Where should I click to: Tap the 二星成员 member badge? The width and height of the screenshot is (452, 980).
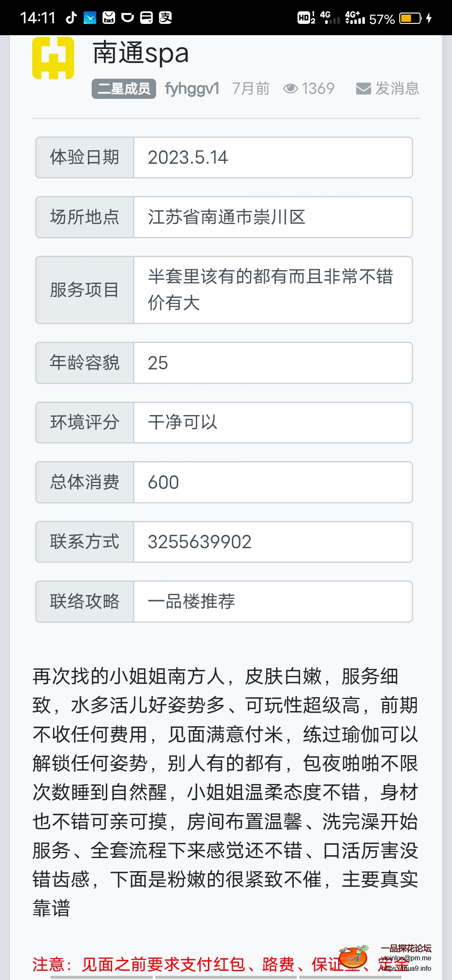123,88
